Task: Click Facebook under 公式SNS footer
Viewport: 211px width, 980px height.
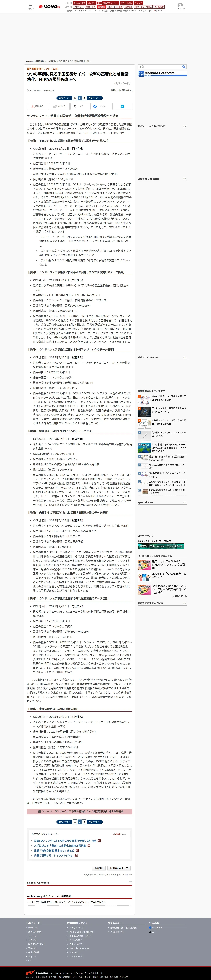Action: 157,927
